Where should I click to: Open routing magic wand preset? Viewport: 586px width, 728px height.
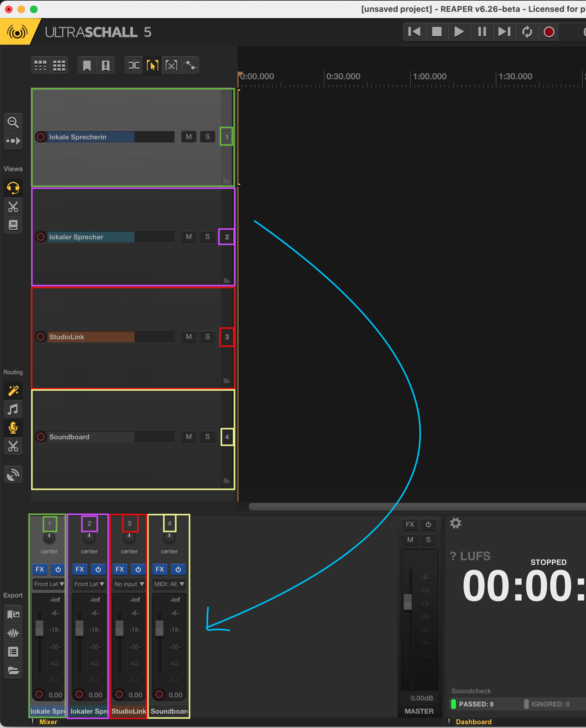(13, 391)
